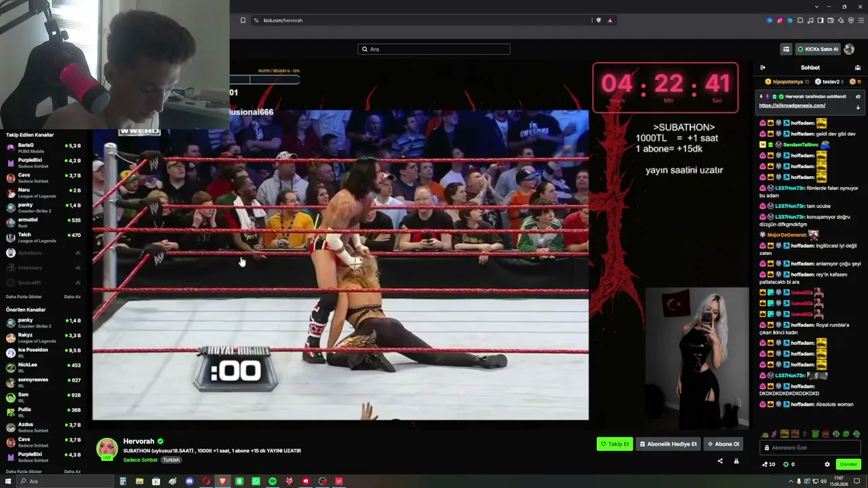Image resolution: width=868 pixels, height=488 pixels.
Task: Show hidden system tray icons chevron
Action: [791, 481]
